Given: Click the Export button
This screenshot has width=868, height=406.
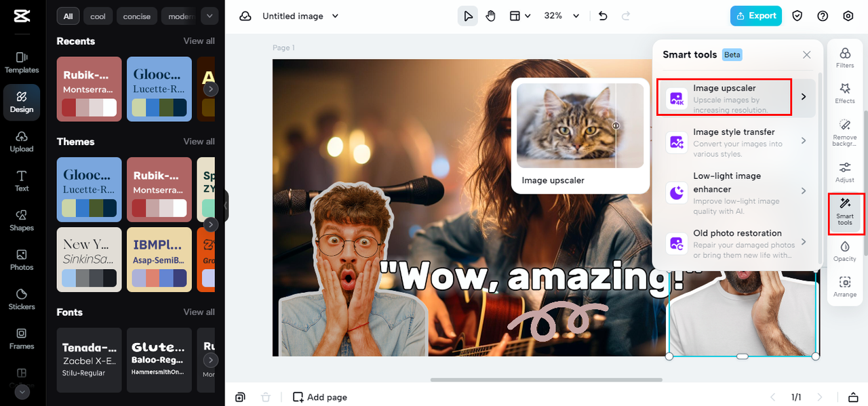Looking at the screenshot, I should 756,16.
